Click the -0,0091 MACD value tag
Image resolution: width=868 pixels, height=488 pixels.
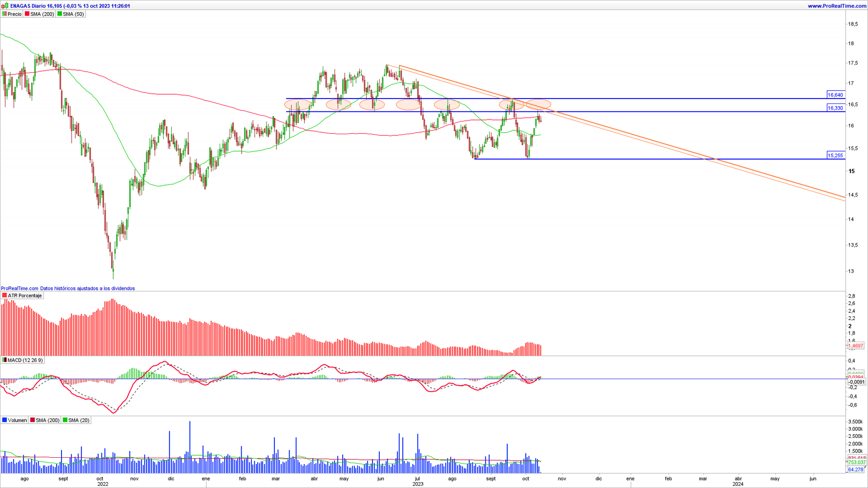point(856,382)
